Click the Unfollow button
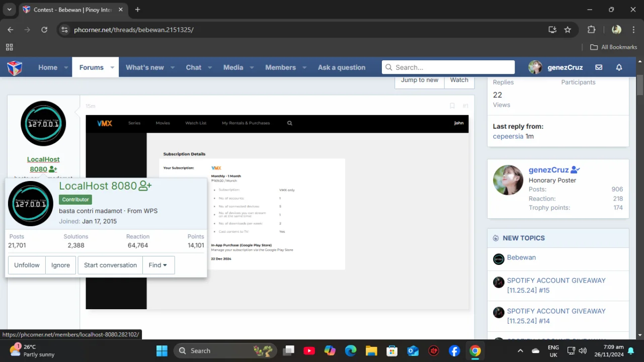This screenshot has height=362, width=644. [x=27, y=265]
